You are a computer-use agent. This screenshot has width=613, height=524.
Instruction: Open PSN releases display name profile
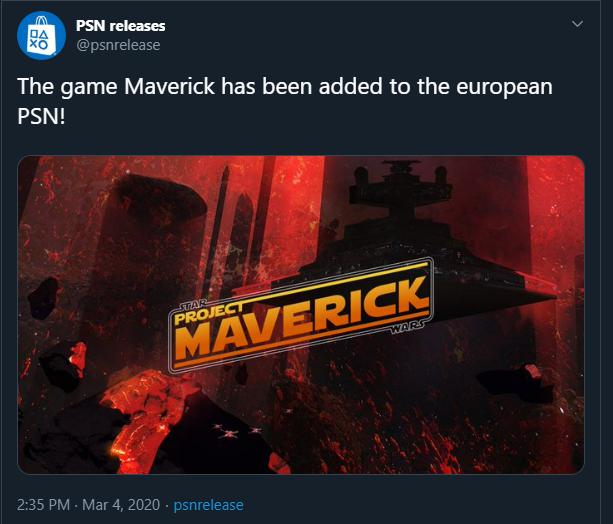point(120,26)
